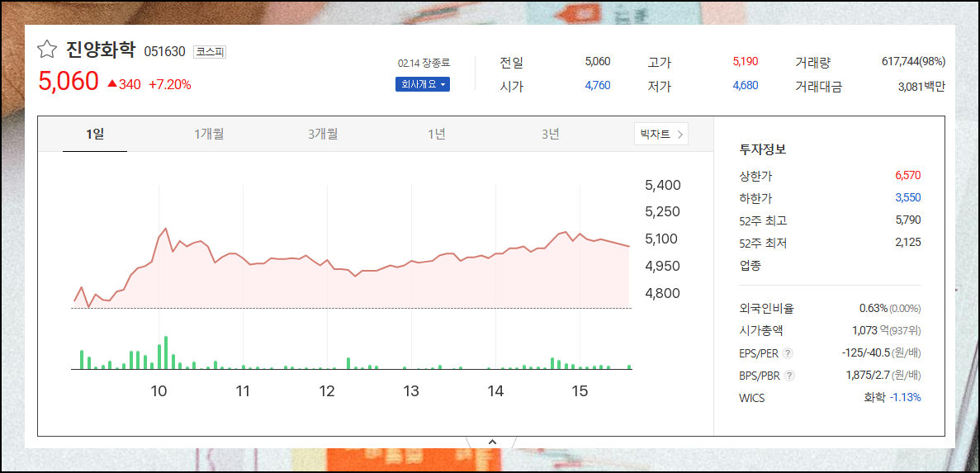Click the 상한가 value 6,570

coord(907,176)
